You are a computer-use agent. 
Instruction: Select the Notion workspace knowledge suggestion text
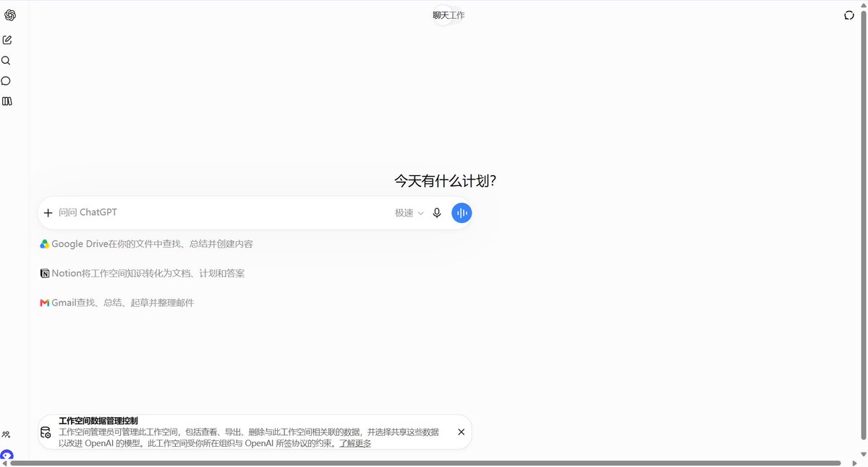[148, 274]
